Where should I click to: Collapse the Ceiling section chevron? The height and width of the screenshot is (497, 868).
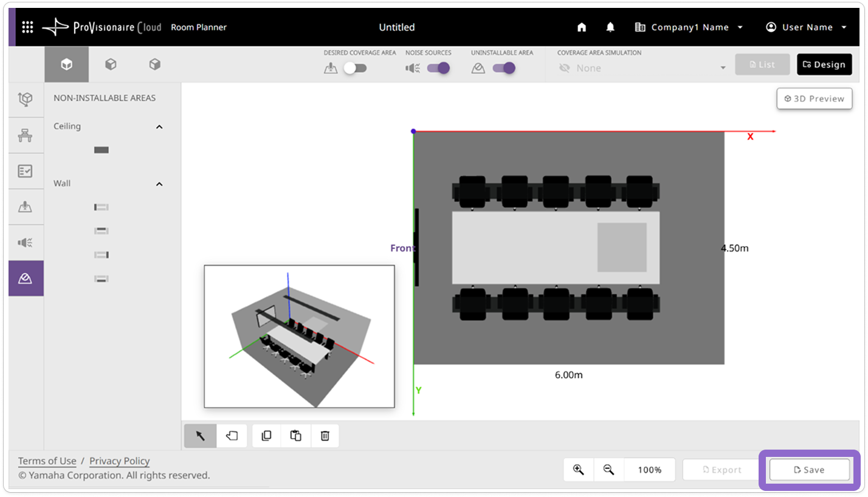159,127
